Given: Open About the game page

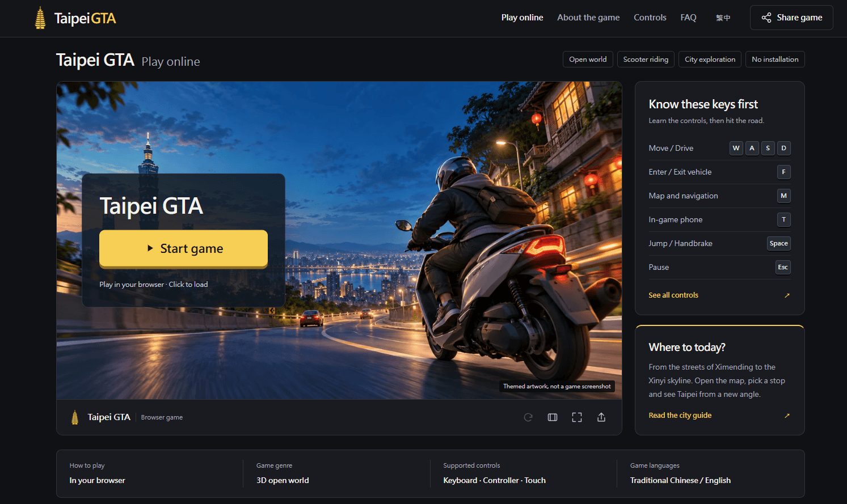Looking at the screenshot, I should 588,18.
